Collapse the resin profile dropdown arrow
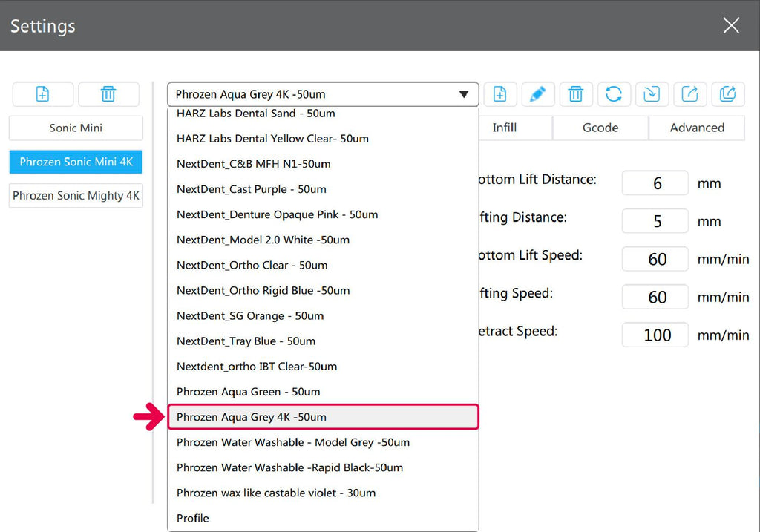 point(464,94)
